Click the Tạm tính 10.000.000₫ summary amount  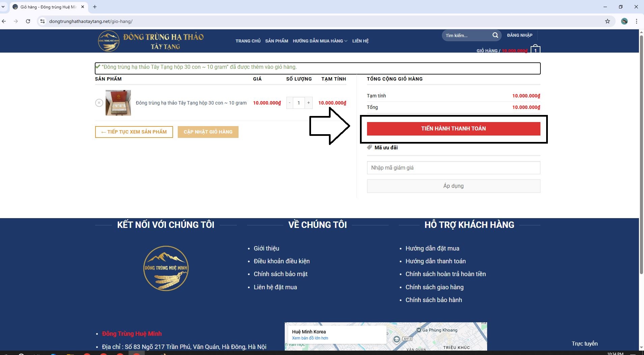(x=526, y=96)
